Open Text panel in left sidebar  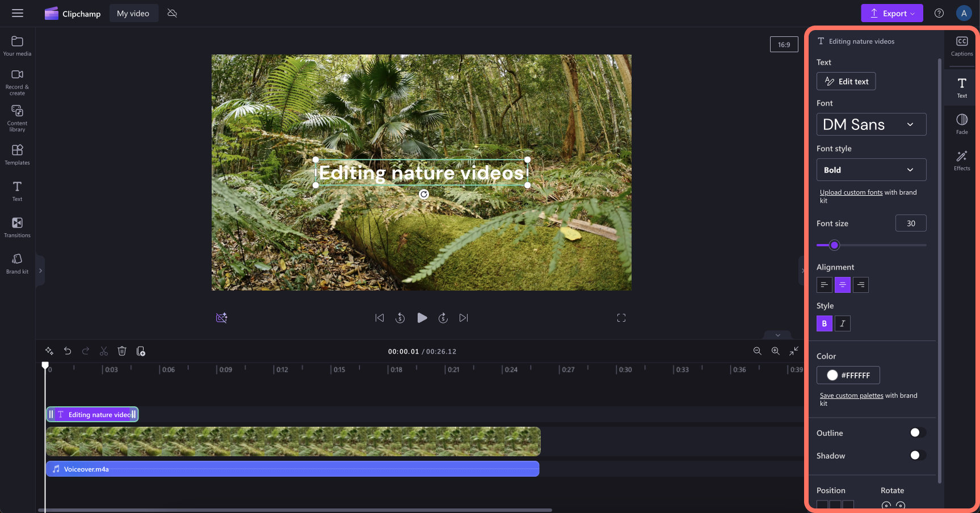17,191
